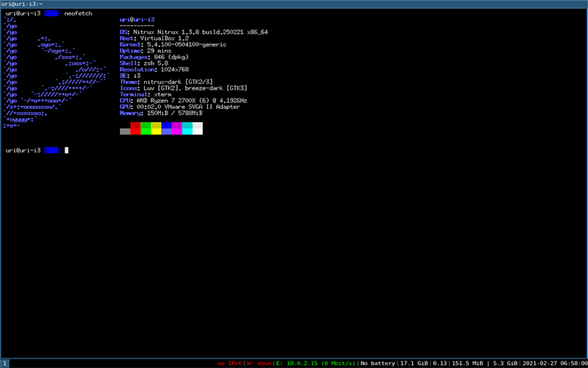Click the red color block in neofetch

135,129
